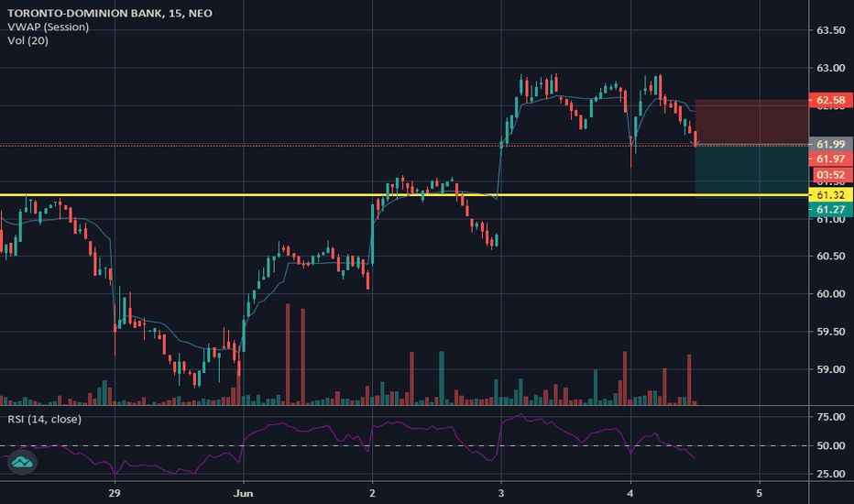Open the RSI (14, close) indicator label

point(44,419)
